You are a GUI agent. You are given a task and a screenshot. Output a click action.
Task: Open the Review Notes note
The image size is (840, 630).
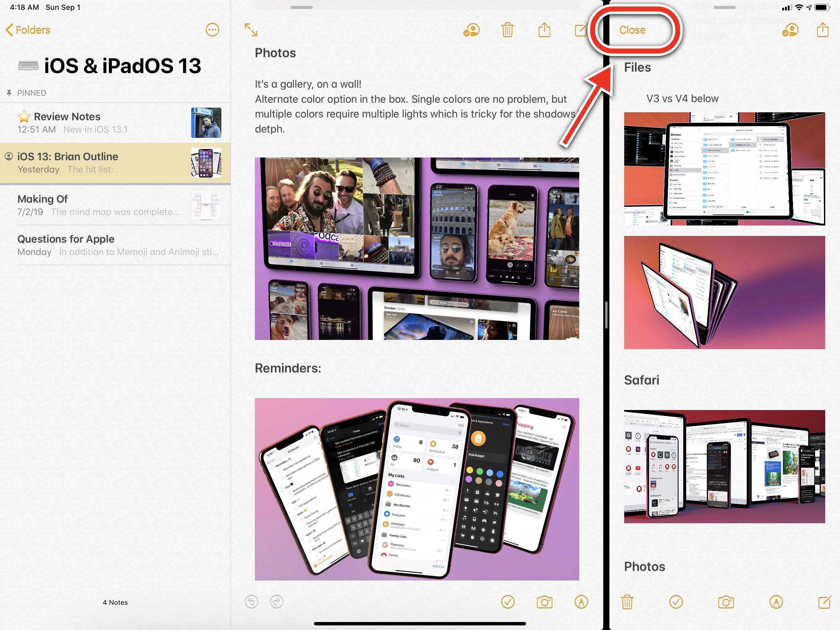tap(115, 123)
